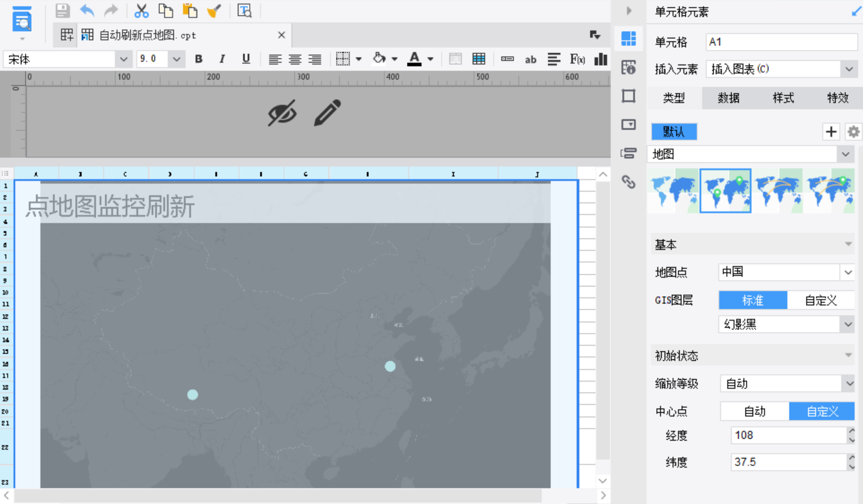Open the 样式 tab
This screenshot has height=504, width=863.
[x=783, y=98]
